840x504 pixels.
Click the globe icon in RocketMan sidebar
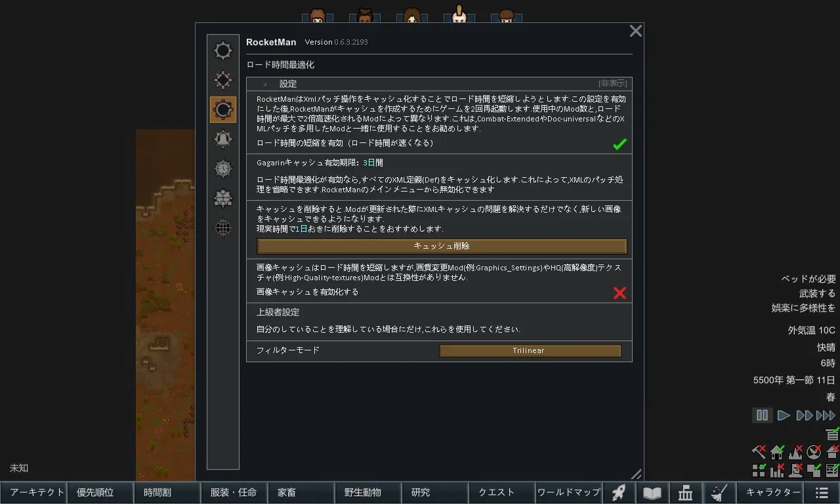click(223, 228)
